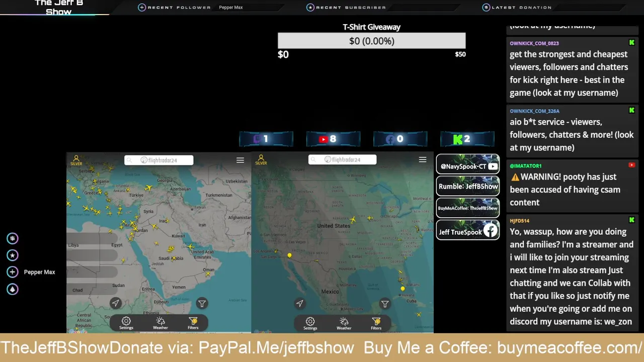Click the T-Shirt Giveaway progress bar
This screenshot has height=362, width=644.
point(372,41)
